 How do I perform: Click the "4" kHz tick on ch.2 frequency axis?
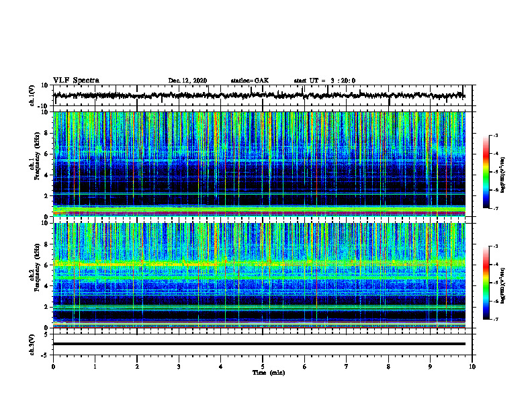click(46, 286)
